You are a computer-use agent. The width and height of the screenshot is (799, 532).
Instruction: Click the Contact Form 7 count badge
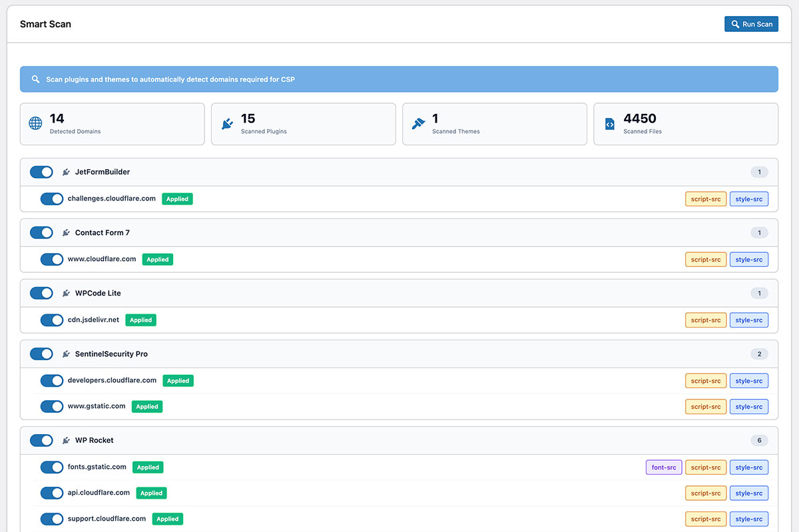point(759,232)
